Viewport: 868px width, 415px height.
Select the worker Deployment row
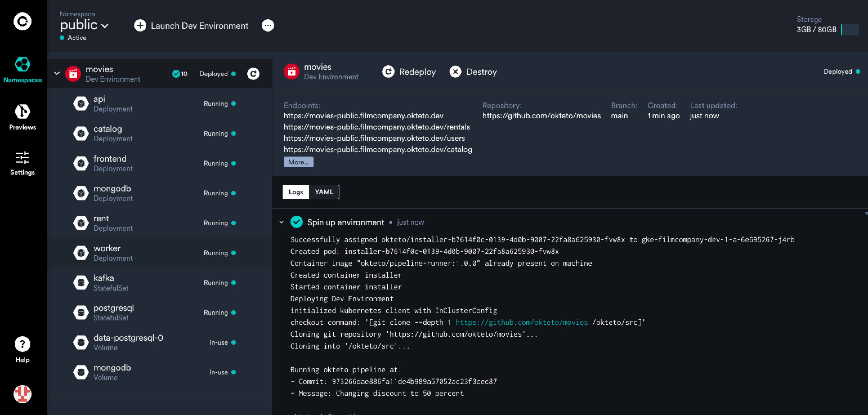160,253
